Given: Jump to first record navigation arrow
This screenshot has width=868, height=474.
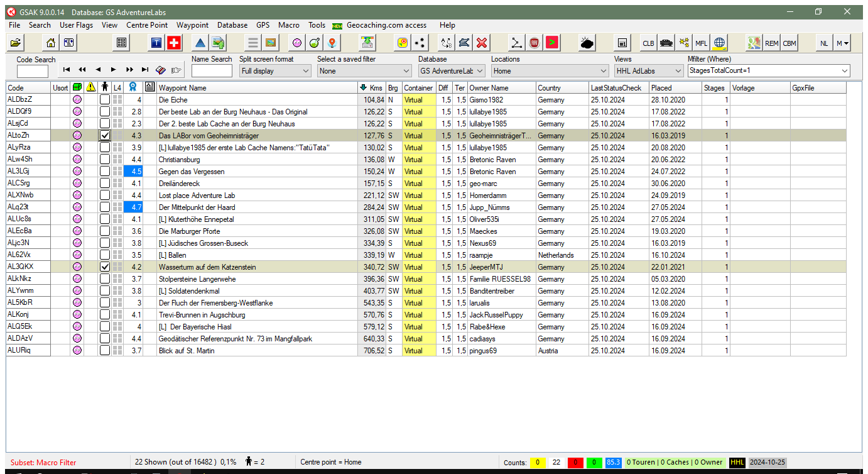Looking at the screenshot, I should click(x=66, y=70).
